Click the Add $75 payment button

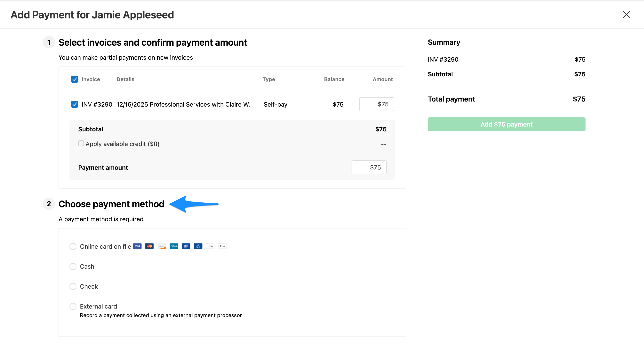(506, 124)
